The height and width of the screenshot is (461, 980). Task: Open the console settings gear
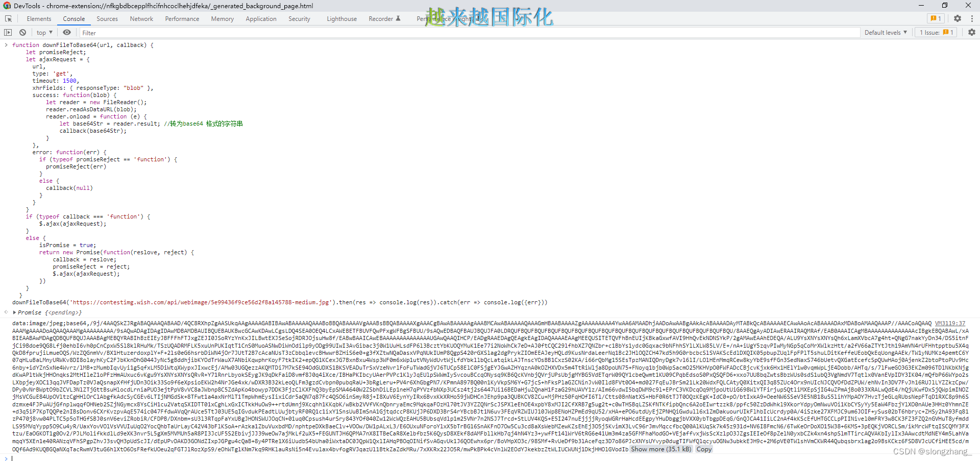972,32
